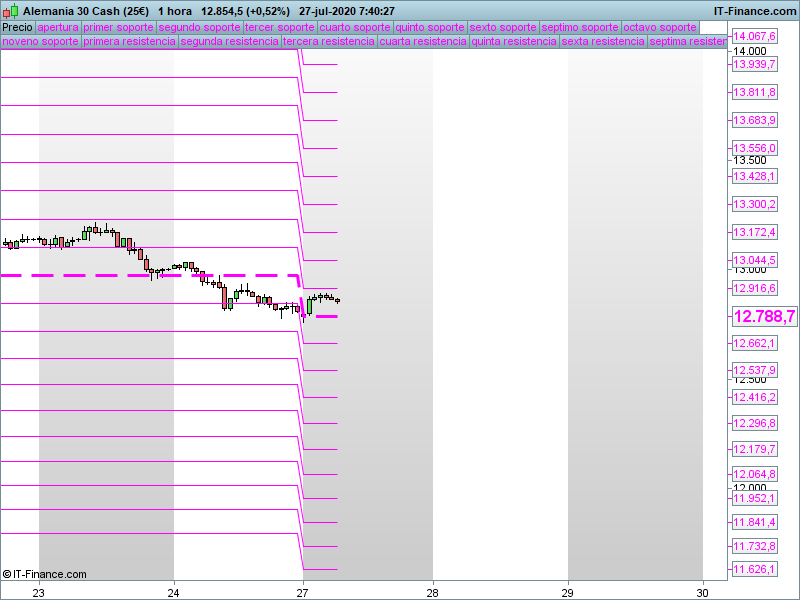Select the Precio label tab
This screenshot has height=600, width=800.
tap(17, 27)
